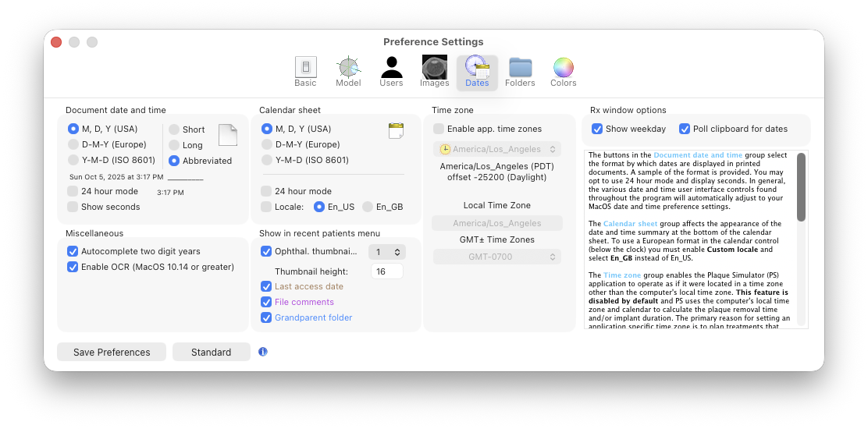Screen dimensions: 868x429
Task: Open the Folders preferences pane
Action: (x=520, y=72)
